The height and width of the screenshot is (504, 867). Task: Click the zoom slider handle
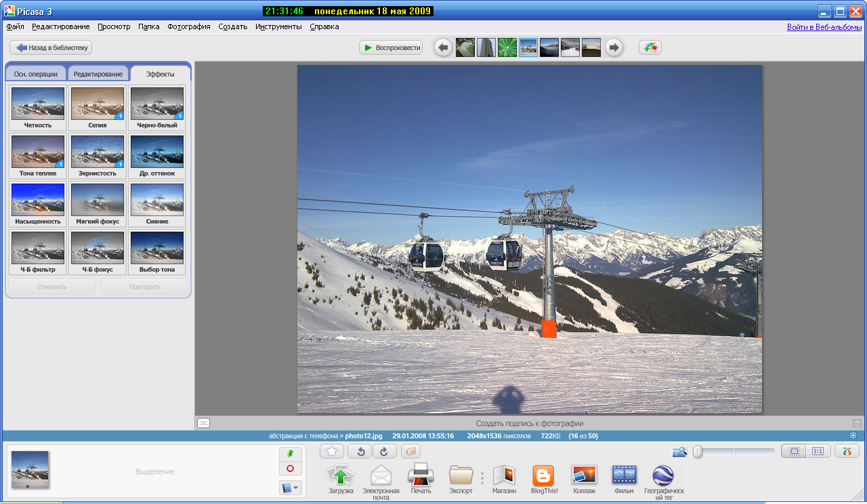tap(698, 451)
